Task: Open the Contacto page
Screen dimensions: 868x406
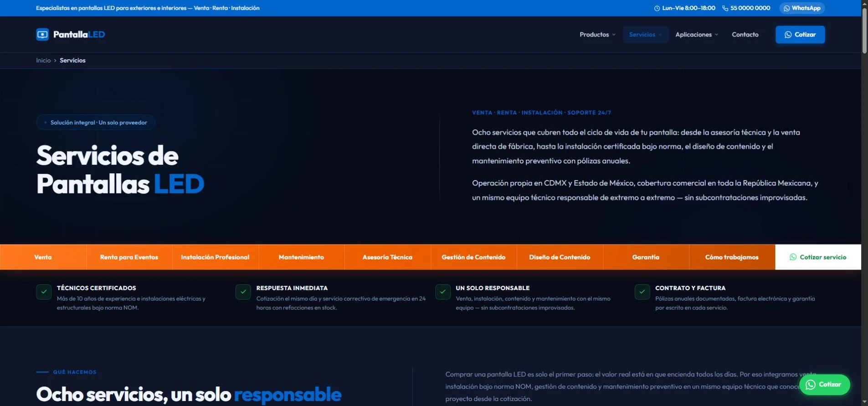Action: point(745,35)
